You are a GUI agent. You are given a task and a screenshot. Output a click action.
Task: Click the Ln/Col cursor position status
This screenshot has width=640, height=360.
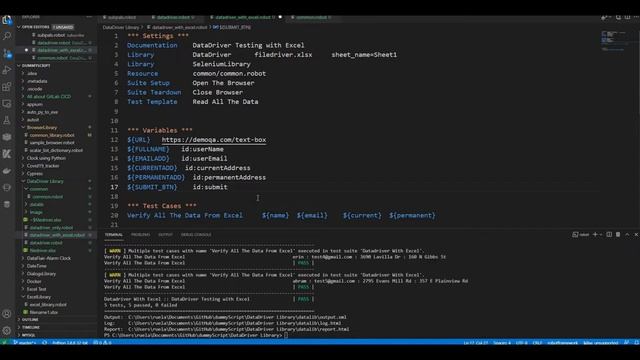point(476,343)
